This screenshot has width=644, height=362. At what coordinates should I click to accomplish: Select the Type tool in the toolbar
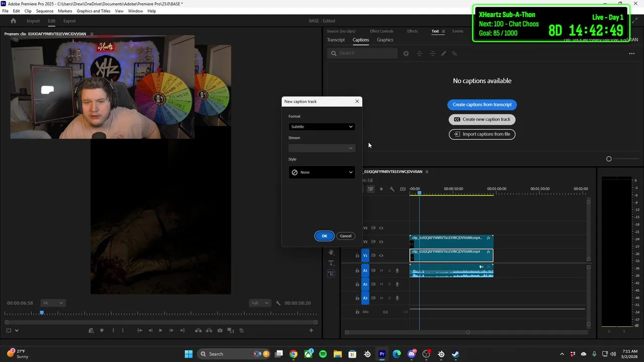point(331,263)
